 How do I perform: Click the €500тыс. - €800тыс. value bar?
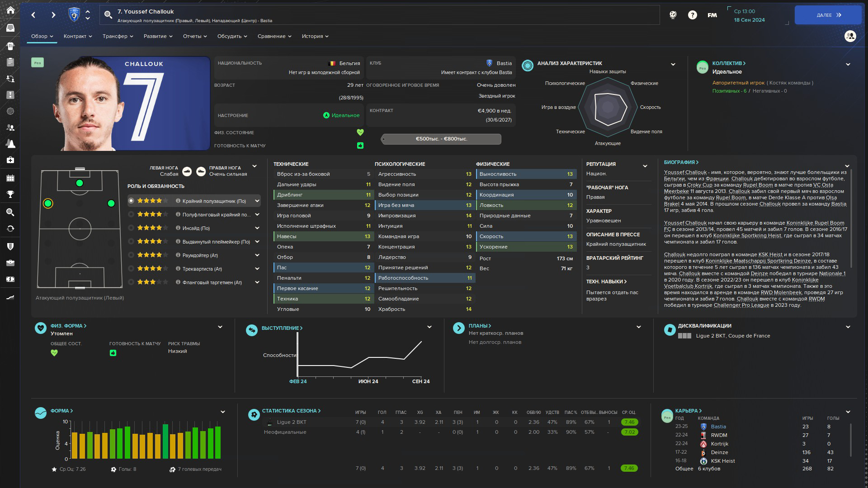point(441,139)
